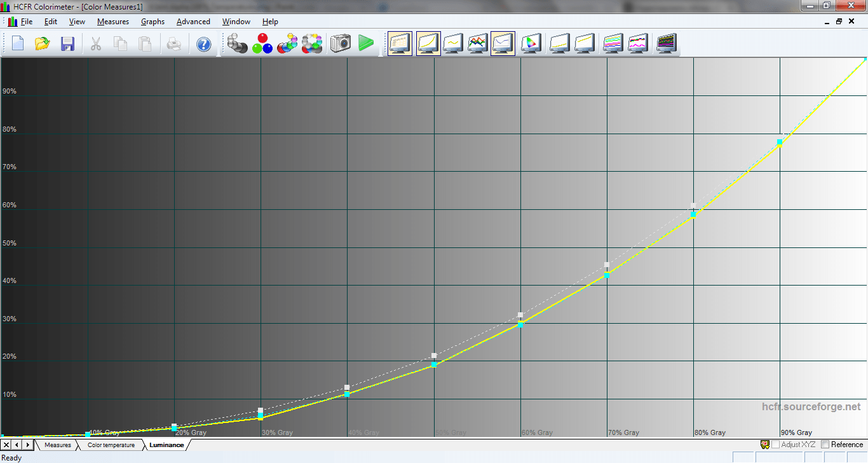The width and height of the screenshot is (868, 463).
Task: Open the folder icon to load file
Action: [x=42, y=43]
